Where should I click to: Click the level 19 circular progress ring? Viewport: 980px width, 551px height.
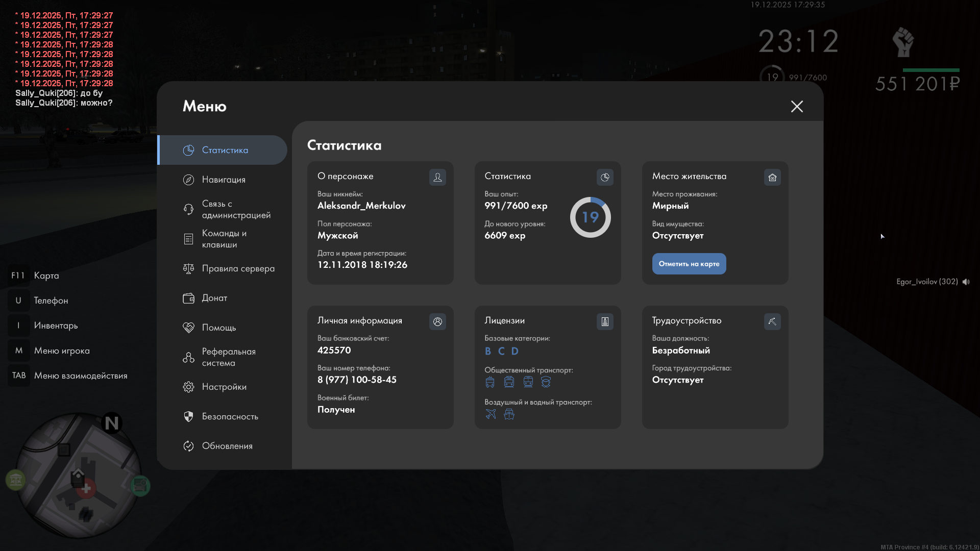(590, 217)
